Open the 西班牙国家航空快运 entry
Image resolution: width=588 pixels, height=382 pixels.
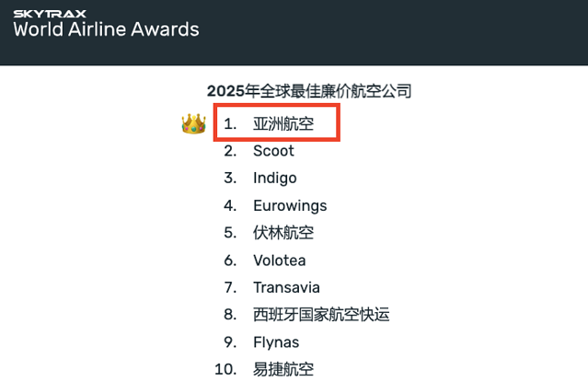(x=321, y=315)
